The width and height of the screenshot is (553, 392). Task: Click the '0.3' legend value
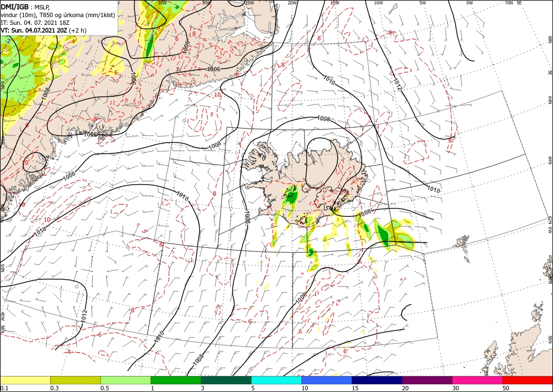tap(54, 388)
